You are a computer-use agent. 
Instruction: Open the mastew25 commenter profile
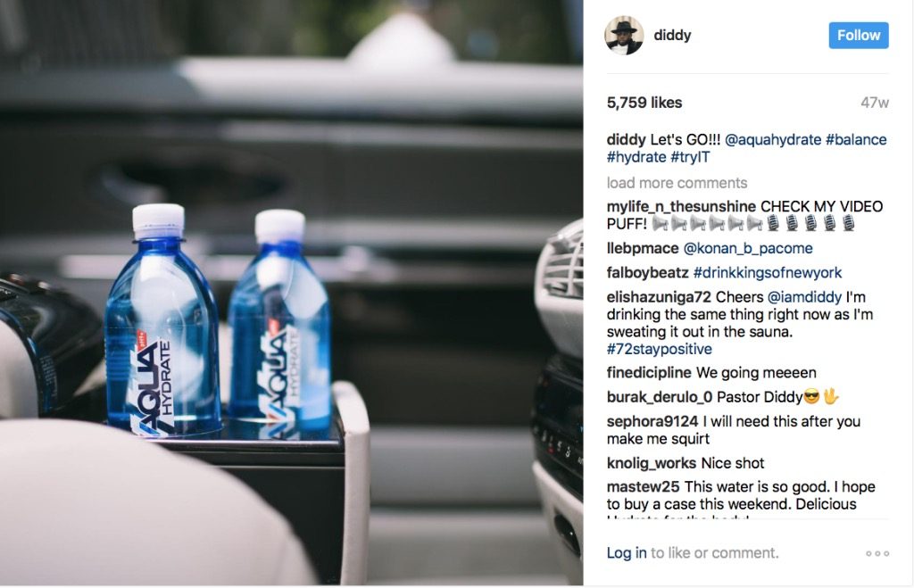[643, 486]
